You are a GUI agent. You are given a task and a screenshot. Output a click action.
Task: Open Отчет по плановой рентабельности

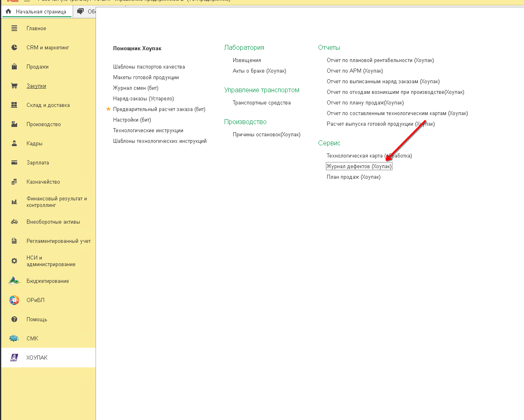(380, 60)
